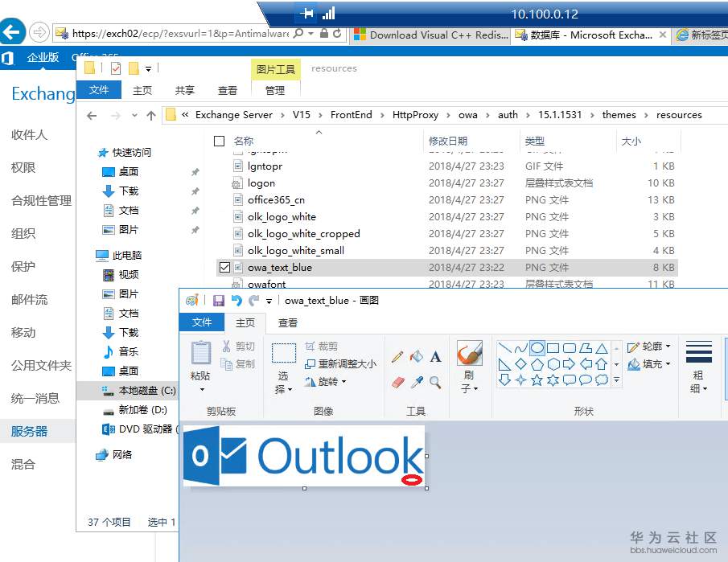The image size is (728, 562).
Task: Select the Fill with color bucket tool
Action: pyautogui.click(x=417, y=356)
